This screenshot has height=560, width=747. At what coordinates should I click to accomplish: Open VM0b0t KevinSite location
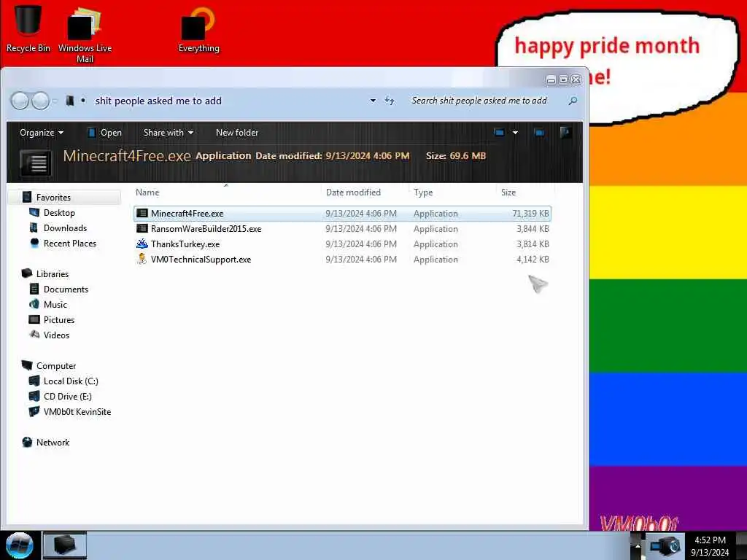click(77, 411)
